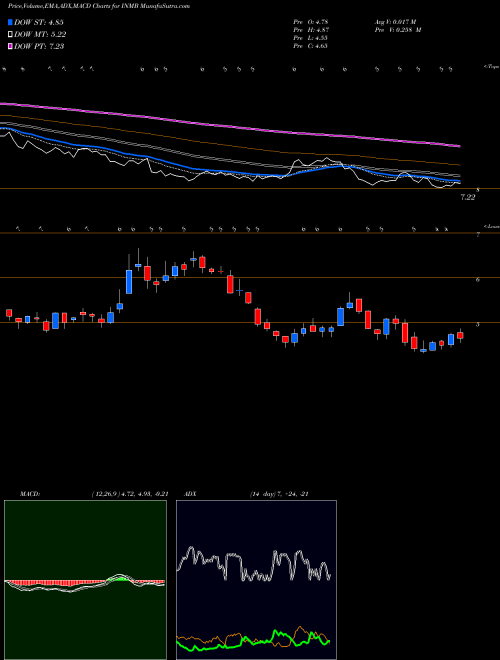Image resolution: width=500 pixels, height=660 pixels.
Task: Click the Pre O: 4.78 value
Action: click(311, 22)
